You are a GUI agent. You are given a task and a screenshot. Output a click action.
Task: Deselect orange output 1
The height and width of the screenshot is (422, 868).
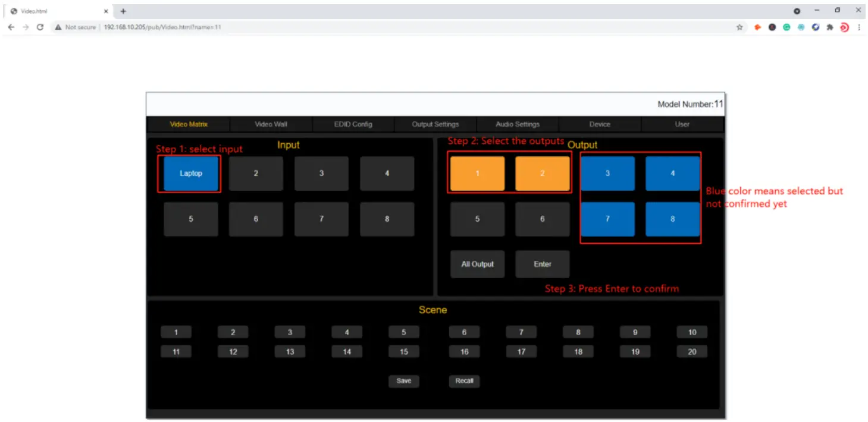(x=477, y=173)
